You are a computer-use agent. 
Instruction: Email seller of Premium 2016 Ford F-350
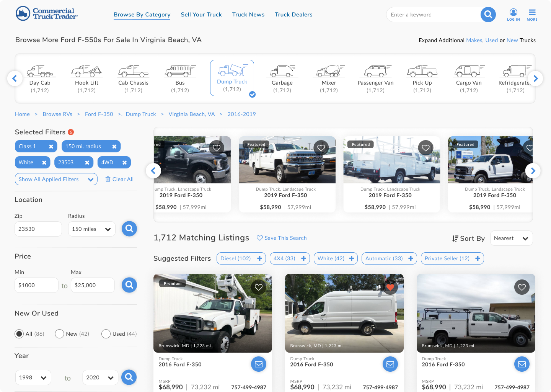point(259,364)
